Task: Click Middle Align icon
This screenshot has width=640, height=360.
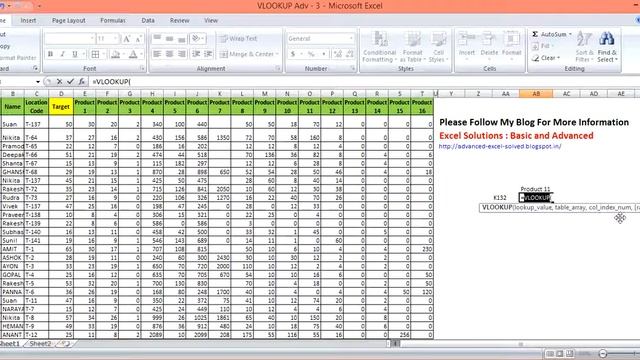Action: pyautogui.click(x=169, y=39)
